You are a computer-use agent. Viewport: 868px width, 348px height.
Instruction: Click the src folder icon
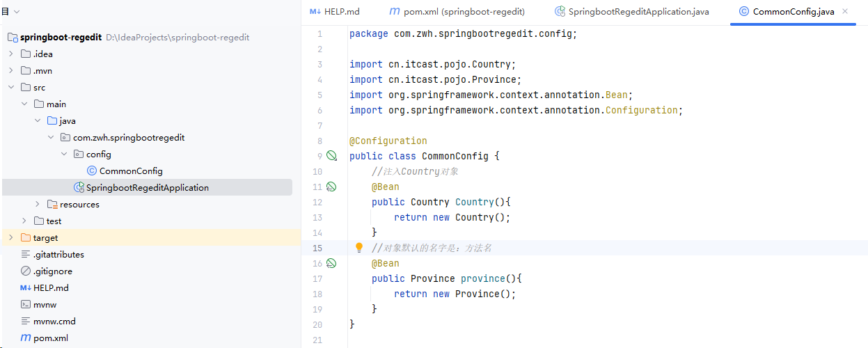coord(26,87)
